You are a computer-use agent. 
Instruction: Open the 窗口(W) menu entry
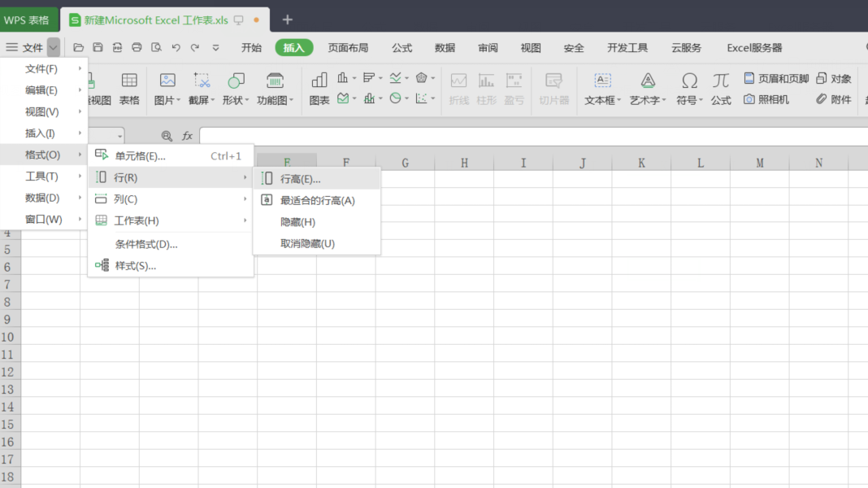(44, 220)
